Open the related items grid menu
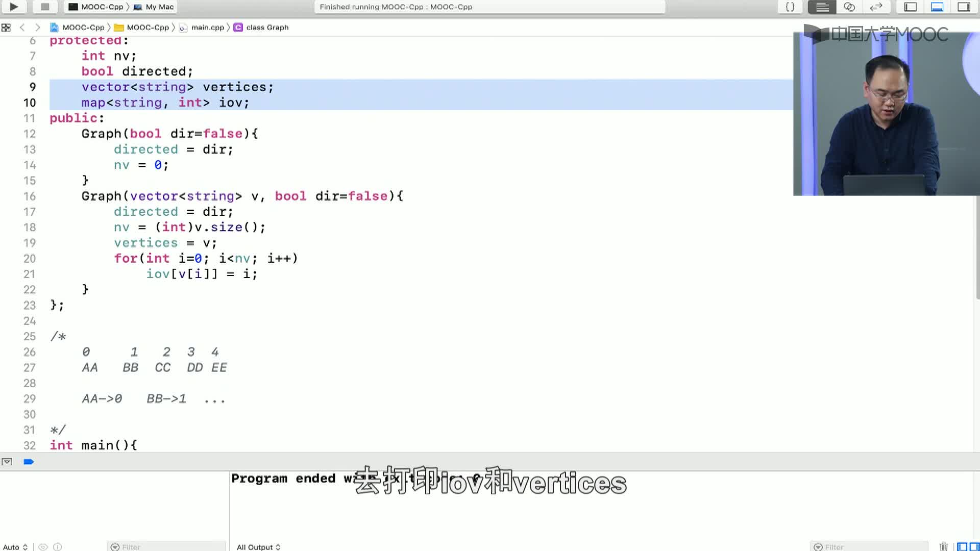 pyautogui.click(x=6, y=28)
